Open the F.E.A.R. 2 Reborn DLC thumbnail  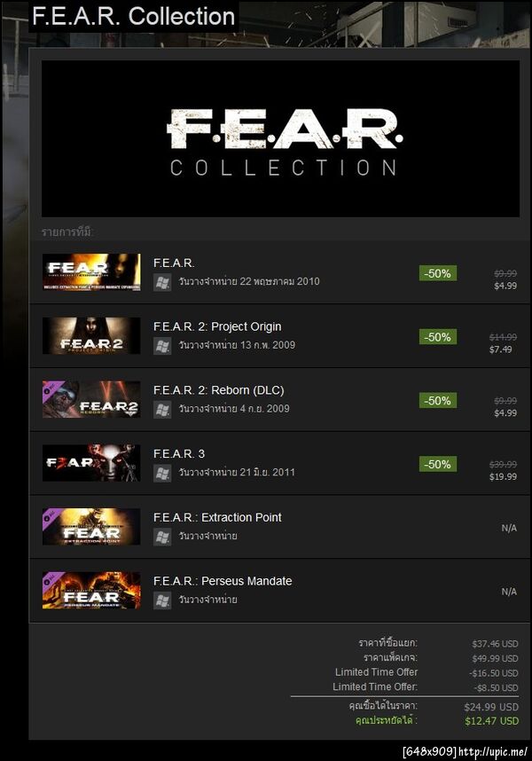(x=91, y=399)
